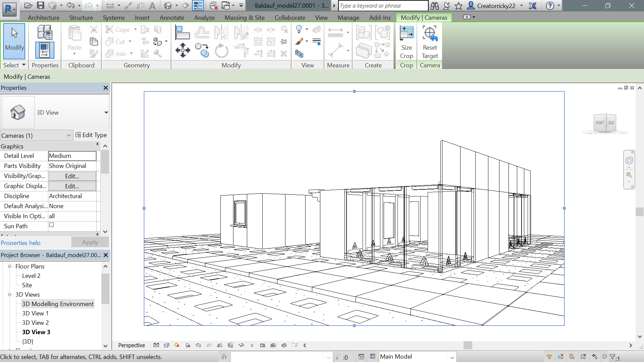Toggle the Sun Path checkbox

coord(52,225)
